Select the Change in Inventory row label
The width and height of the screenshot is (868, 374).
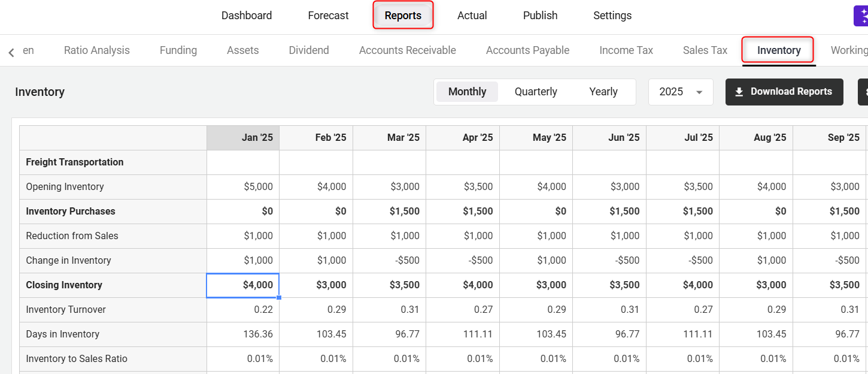[x=113, y=261]
